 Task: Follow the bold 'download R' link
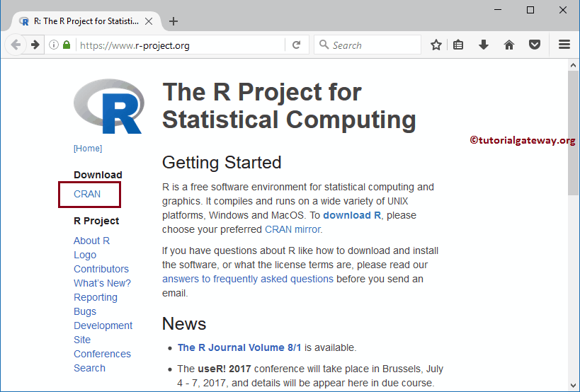[352, 215]
